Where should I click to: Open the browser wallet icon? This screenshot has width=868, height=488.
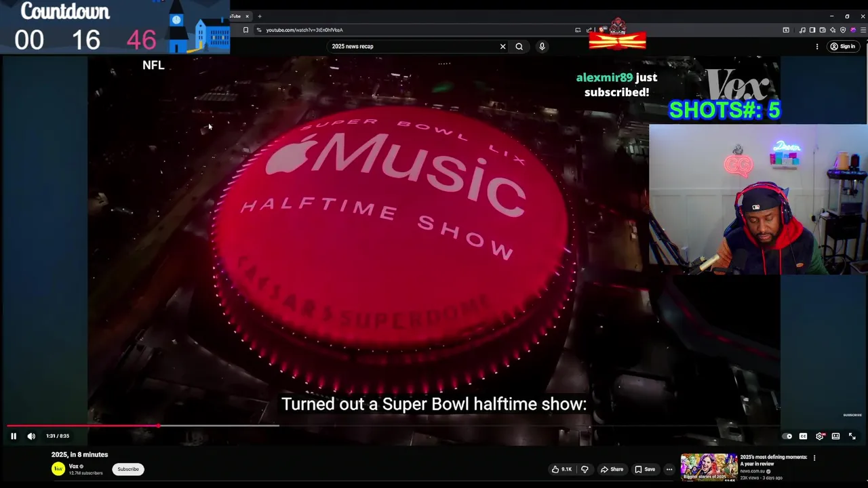coord(823,30)
